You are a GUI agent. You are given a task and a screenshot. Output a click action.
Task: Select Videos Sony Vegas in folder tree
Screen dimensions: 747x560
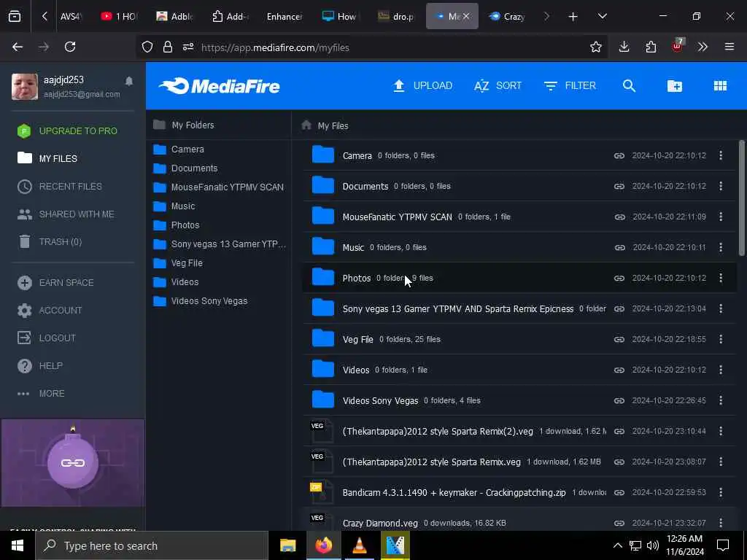pyautogui.click(x=200, y=301)
